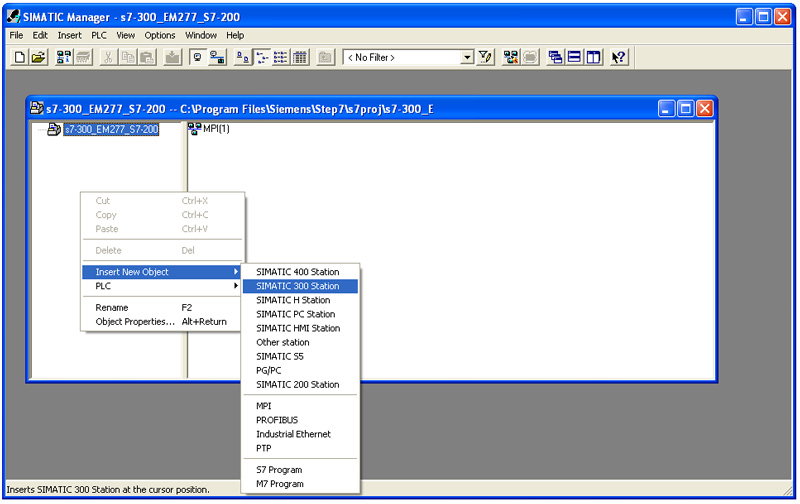
Task: Click the SIMATIC Manager title bar icon
Action: [14, 16]
